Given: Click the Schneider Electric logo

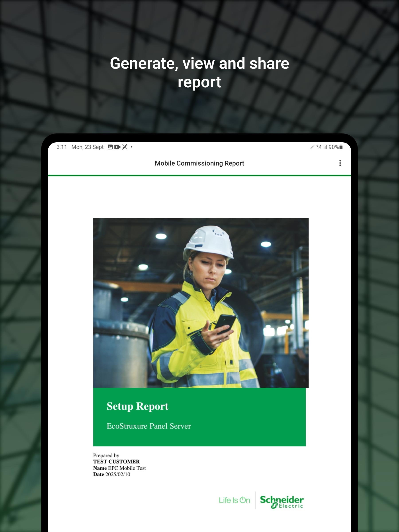Looking at the screenshot, I should [x=282, y=502].
